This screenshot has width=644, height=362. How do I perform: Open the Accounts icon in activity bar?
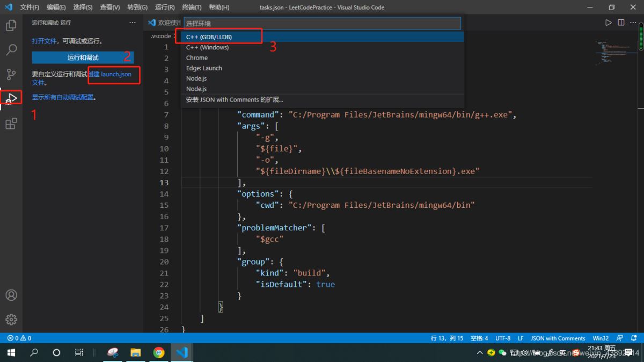click(11, 295)
